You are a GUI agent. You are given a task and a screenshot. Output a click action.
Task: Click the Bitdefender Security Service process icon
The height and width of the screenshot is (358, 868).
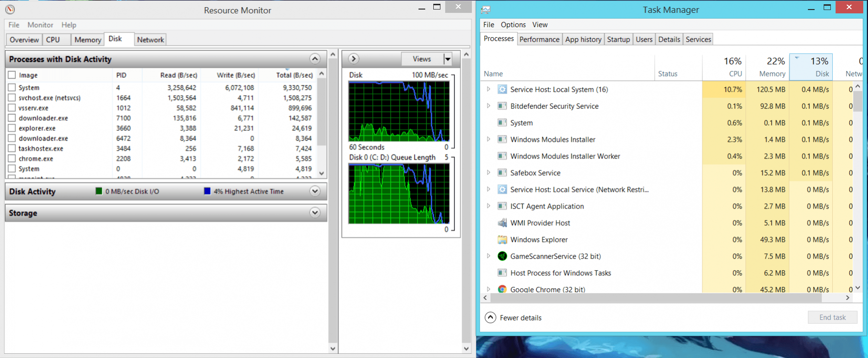502,106
